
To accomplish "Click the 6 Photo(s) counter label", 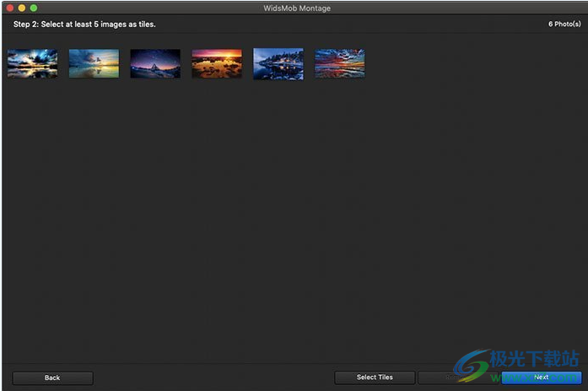I will (x=564, y=24).
